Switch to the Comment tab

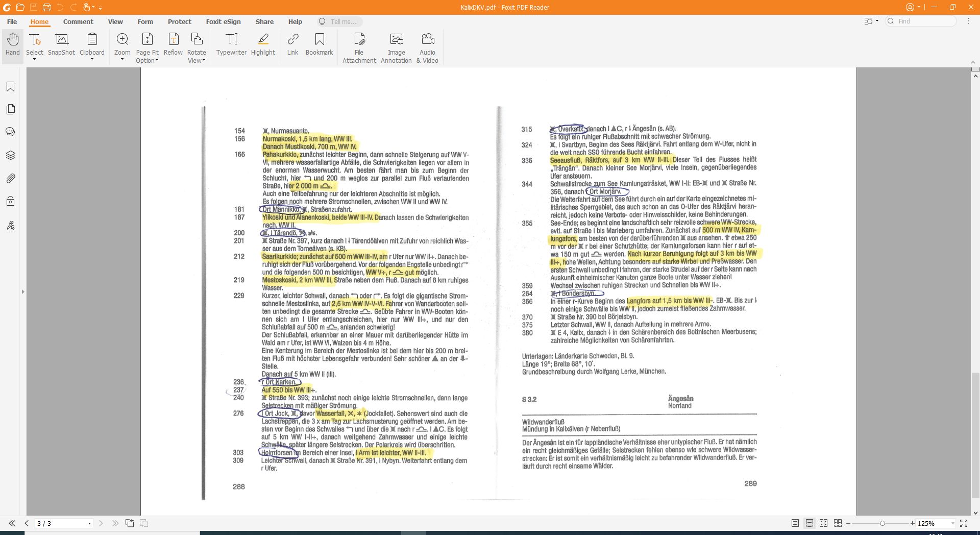78,22
